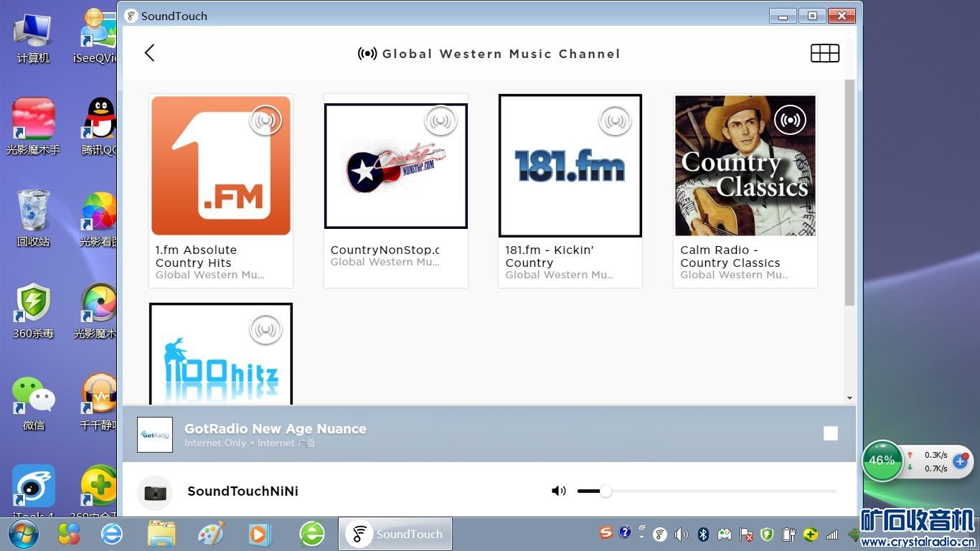Open the 181.fm logo tile
The width and height of the screenshot is (980, 551).
tap(570, 166)
